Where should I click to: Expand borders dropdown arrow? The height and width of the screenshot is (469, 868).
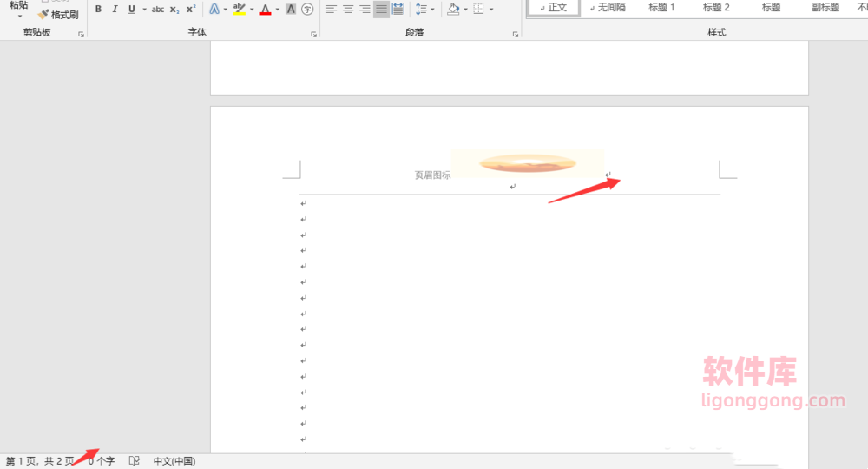[491, 10]
